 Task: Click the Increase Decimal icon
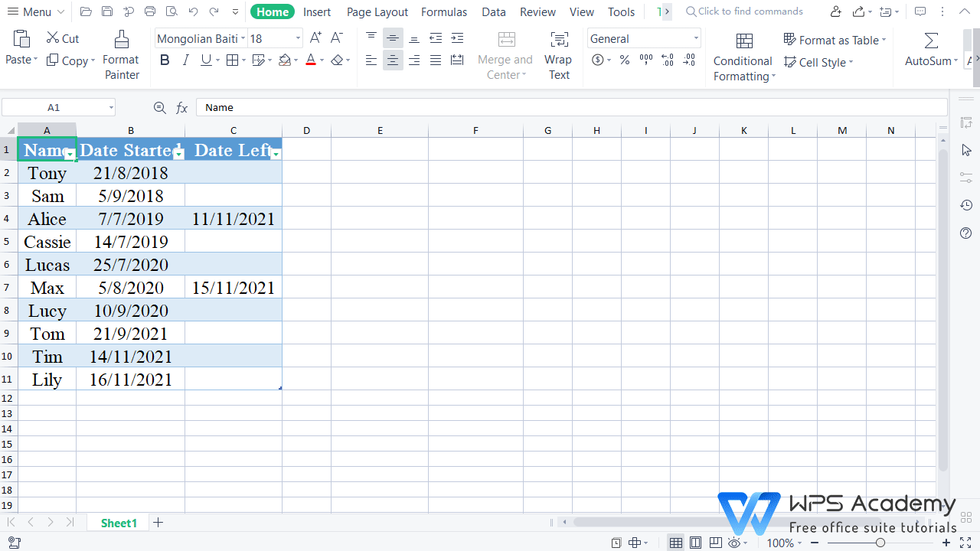(667, 60)
